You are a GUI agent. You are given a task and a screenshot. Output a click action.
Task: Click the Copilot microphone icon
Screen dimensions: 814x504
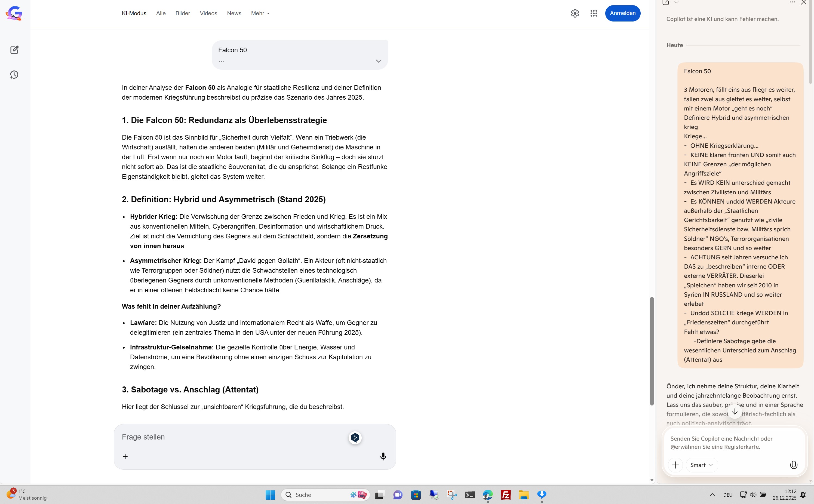[794, 465]
